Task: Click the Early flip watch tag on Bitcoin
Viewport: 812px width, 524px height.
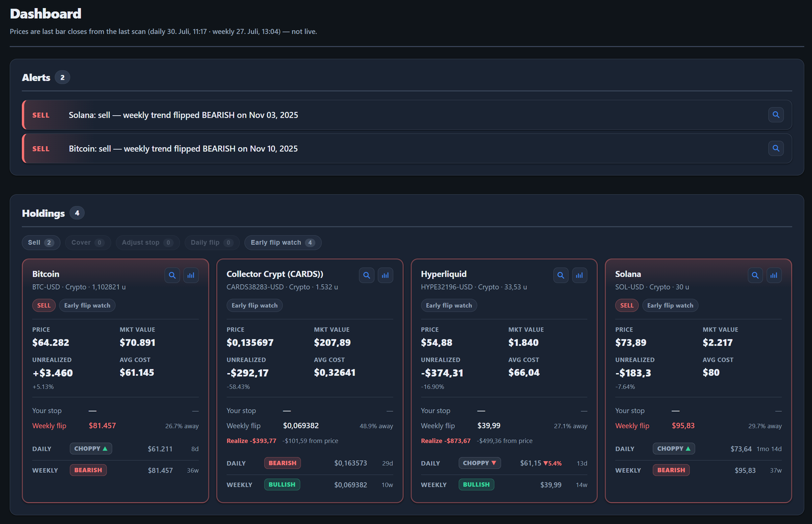Action: tap(87, 305)
